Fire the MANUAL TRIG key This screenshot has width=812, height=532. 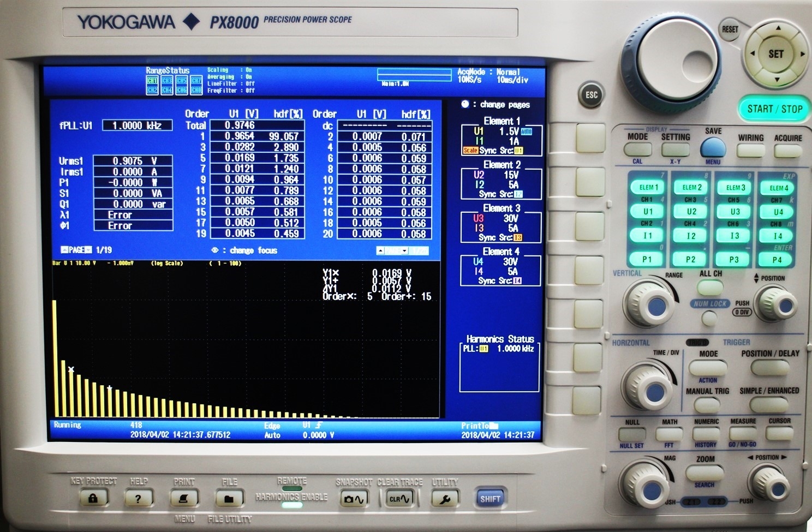[707, 405]
